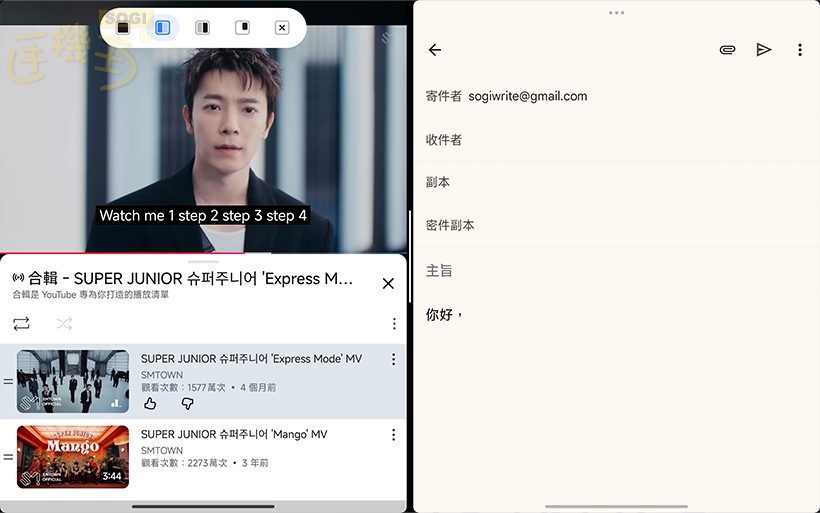This screenshot has height=513, width=820.
Task: Select the full screen window mode icon
Action: (123, 28)
